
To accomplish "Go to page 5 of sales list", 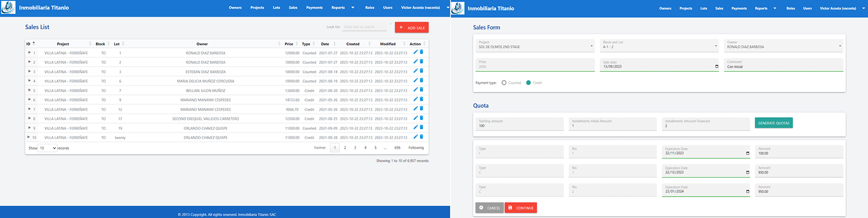I will click(x=376, y=148).
